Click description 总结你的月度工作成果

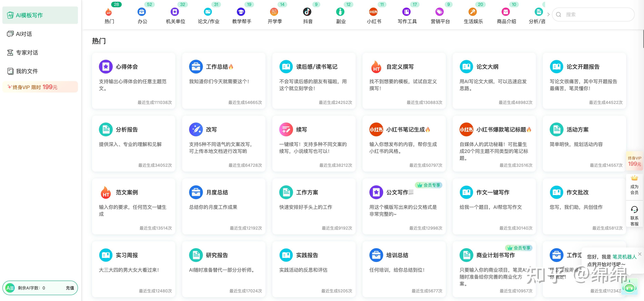click(213, 207)
